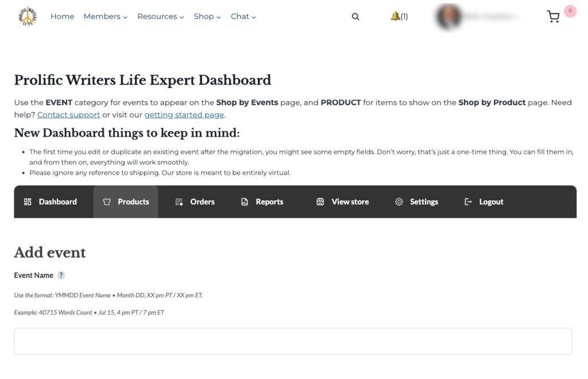Image resolution: width=588 pixels, height=379 pixels.
Task: Open the Settings tab label
Action: click(424, 202)
